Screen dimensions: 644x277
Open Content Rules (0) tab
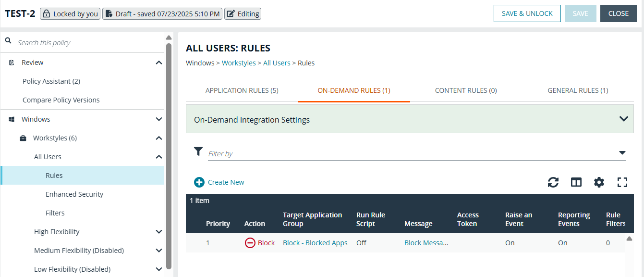pyautogui.click(x=466, y=90)
